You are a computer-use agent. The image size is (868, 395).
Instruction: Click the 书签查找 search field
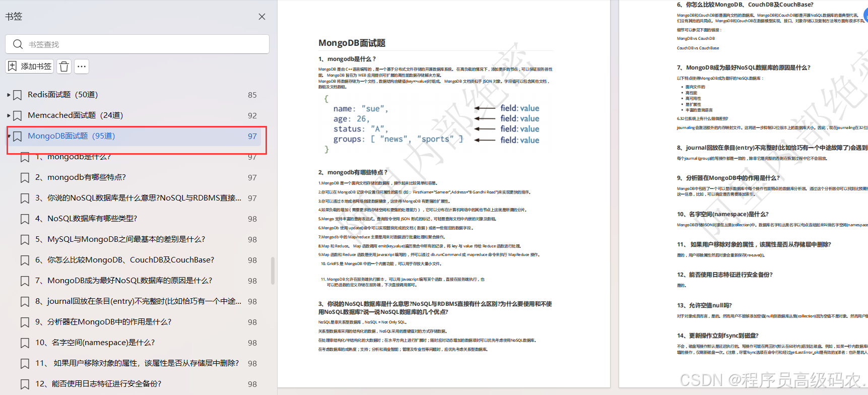pyautogui.click(x=137, y=44)
